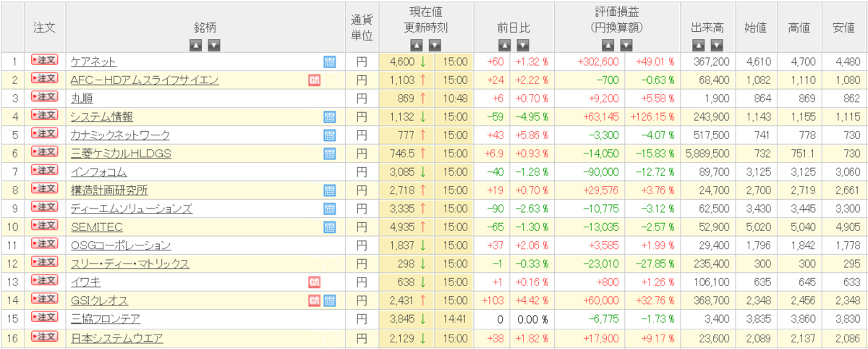Click 注文 button for スリー・ディー・マトリックス
This screenshot has height=349, width=868.
click(x=44, y=263)
